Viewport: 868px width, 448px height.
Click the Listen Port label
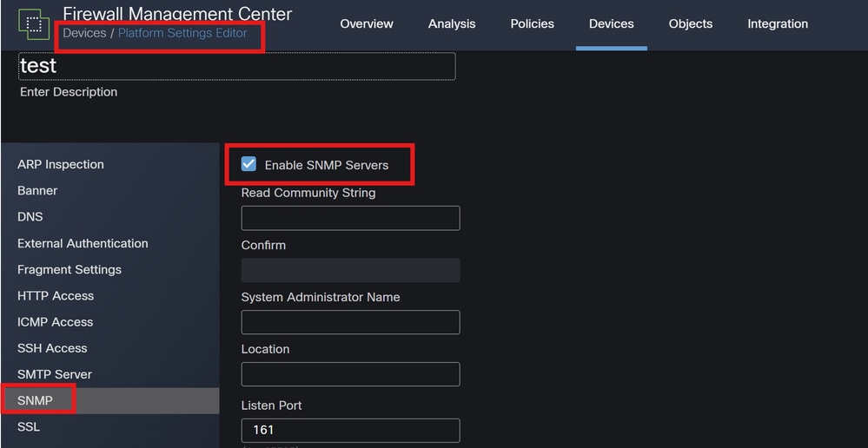pyautogui.click(x=271, y=405)
